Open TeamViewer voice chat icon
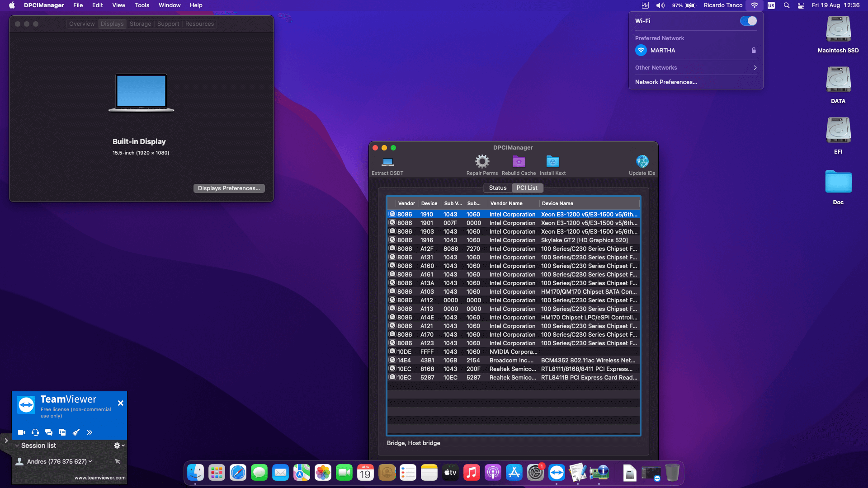 (35, 432)
